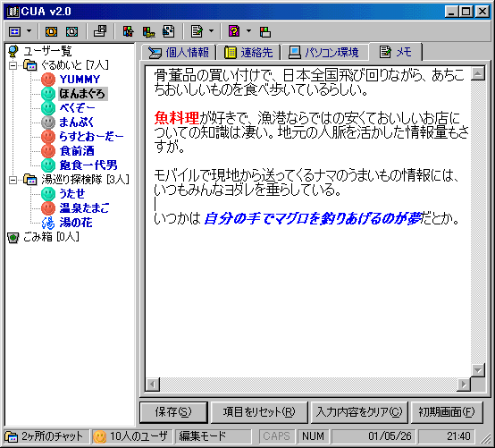Click the red face icon beside YUMMY

48,80
